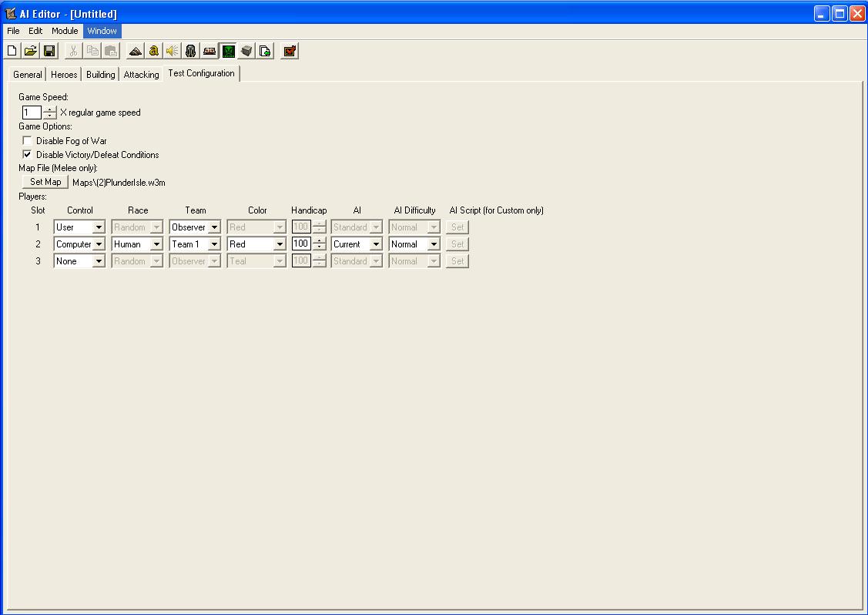Click the New file toolbar icon
The width and height of the screenshot is (868, 615).
click(12, 51)
